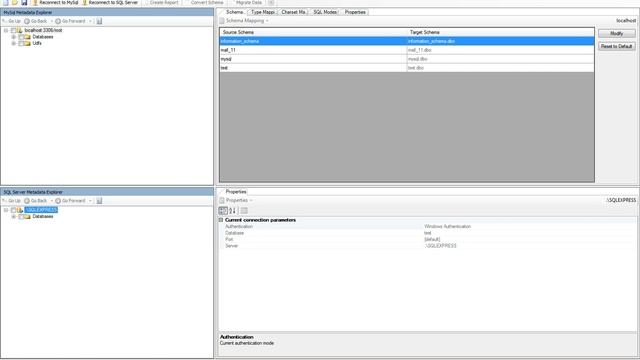The height and width of the screenshot is (360, 640).
Task: Click Go Back in the SQL Server Metadata Explorer
Action: click(x=36, y=200)
